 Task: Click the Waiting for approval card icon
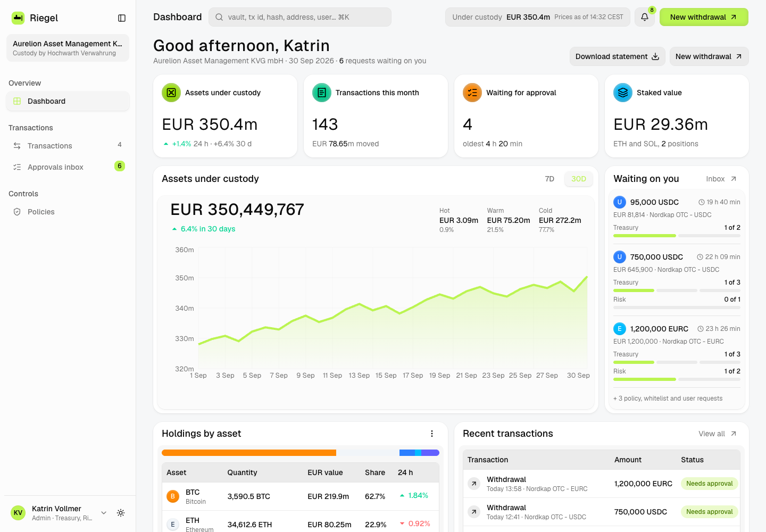pyautogui.click(x=472, y=93)
